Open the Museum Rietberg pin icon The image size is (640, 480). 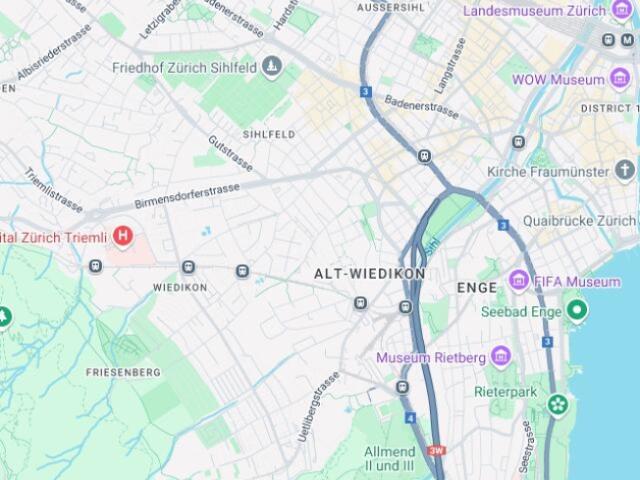coord(501,357)
